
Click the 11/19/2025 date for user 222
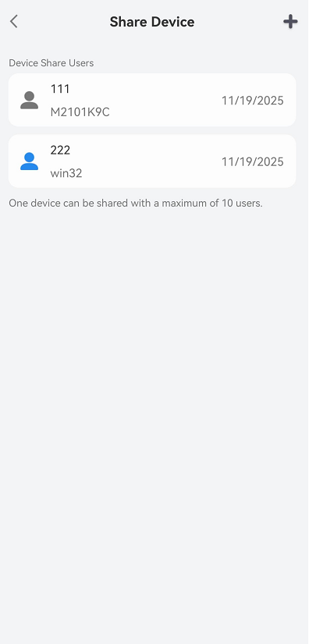pos(253,162)
